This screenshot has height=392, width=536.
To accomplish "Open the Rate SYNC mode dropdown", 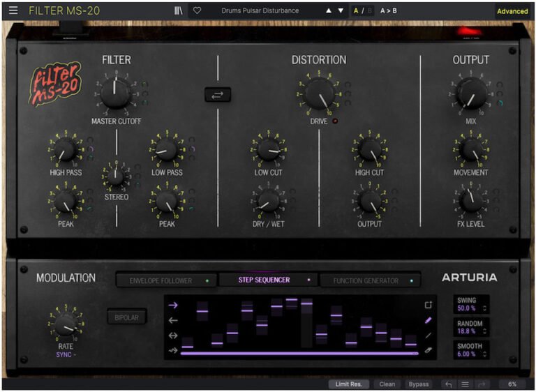I will 66,355.
